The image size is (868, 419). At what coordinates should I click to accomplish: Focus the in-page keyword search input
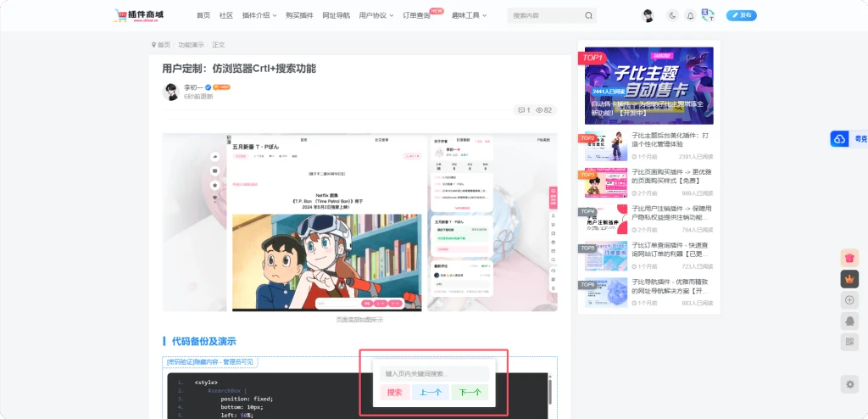click(432, 373)
